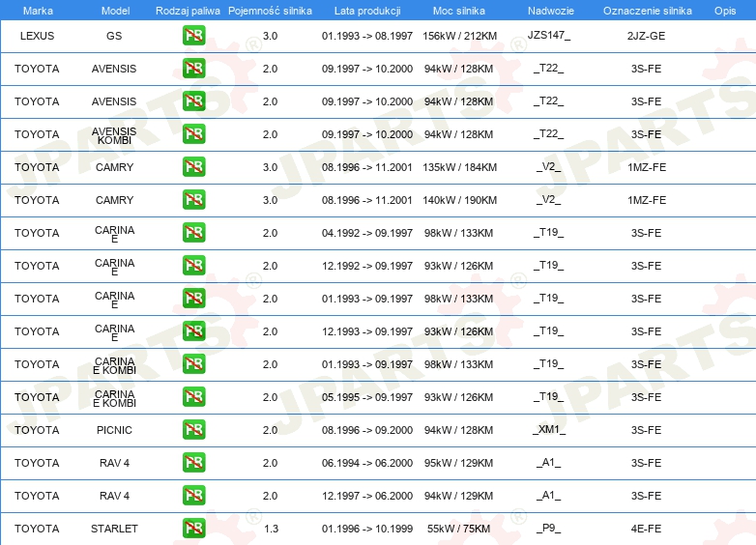Select the JZS147_ body cell
Image resolution: width=756 pixels, height=545 pixels.
pos(549,35)
